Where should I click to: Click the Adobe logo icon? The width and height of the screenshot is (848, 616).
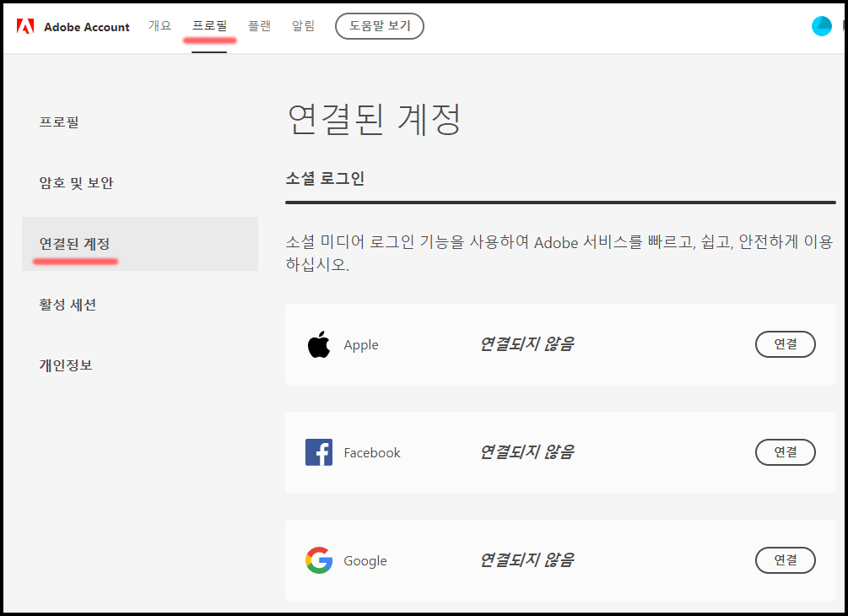coord(24,26)
